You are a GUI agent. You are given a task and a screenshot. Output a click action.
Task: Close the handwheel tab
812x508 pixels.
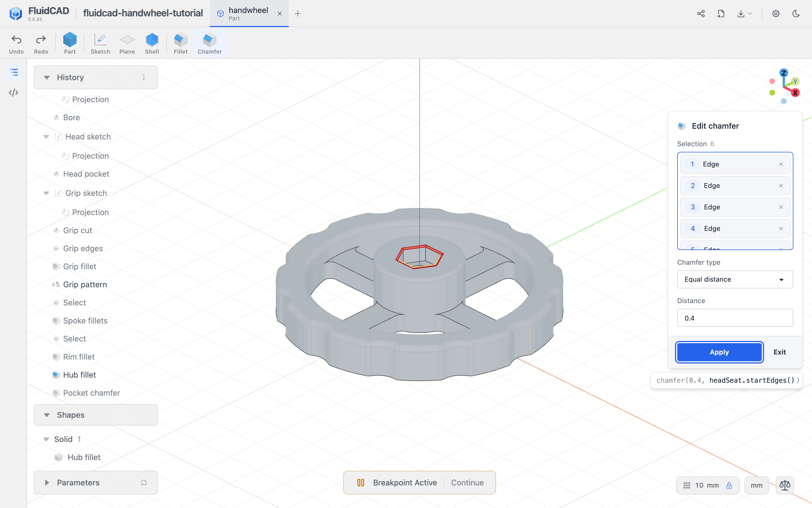click(x=279, y=14)
